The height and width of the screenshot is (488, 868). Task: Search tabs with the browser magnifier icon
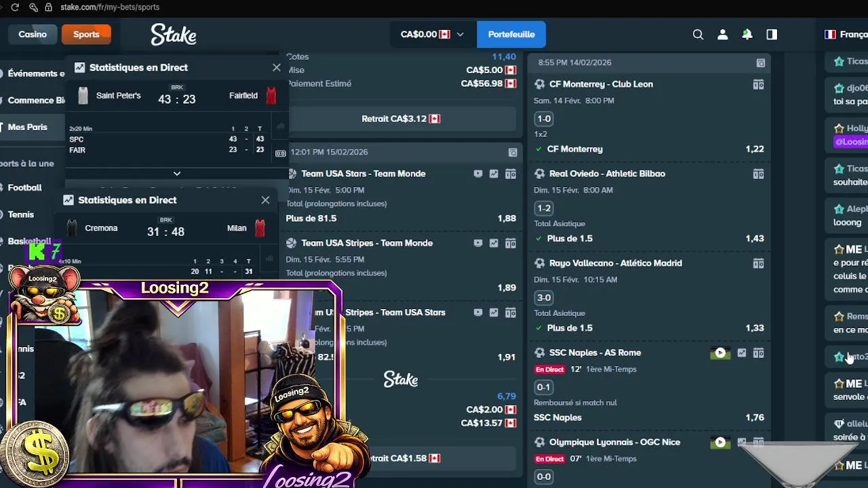point(33,7)
